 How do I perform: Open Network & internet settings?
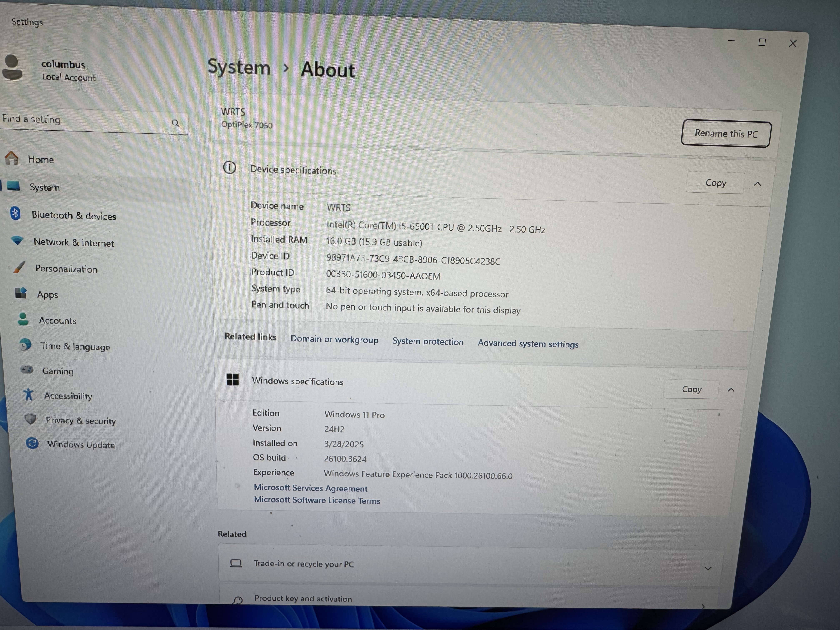(74, 243)
